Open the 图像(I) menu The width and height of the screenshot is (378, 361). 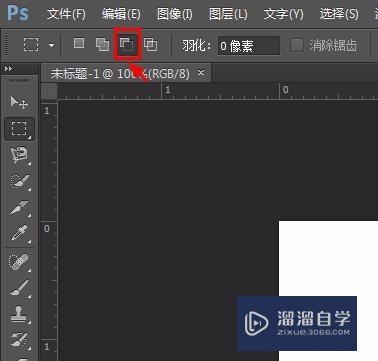[x=175, y=14]
